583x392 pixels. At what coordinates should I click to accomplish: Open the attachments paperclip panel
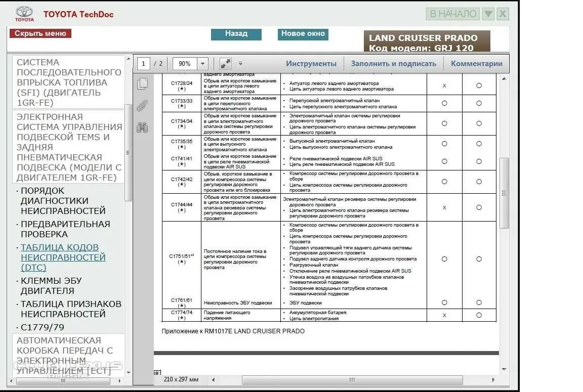[x=142, y=106]
